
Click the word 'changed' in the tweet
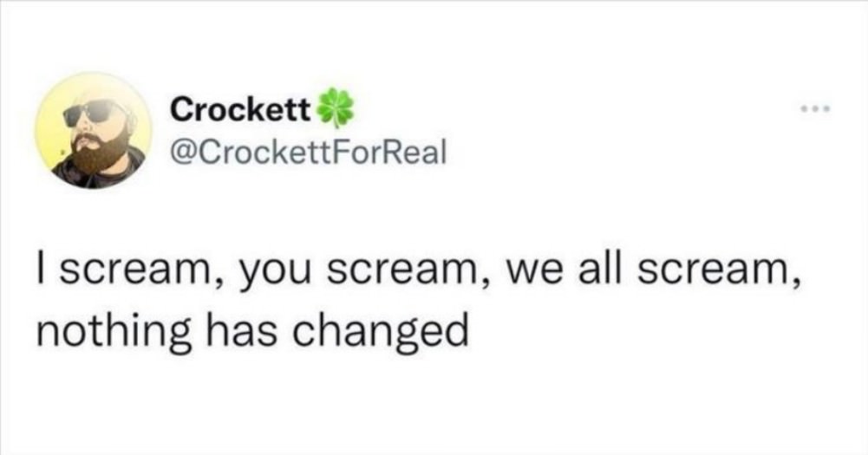tap(381, 331)
